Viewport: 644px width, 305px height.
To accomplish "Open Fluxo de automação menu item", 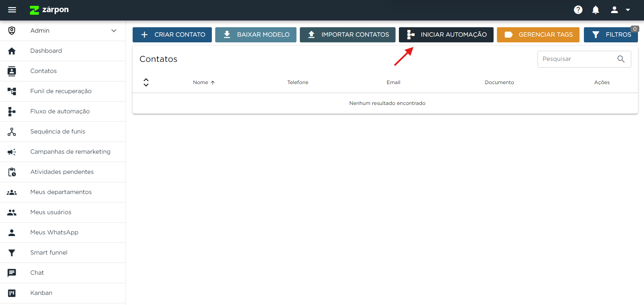I will (60, 111).
